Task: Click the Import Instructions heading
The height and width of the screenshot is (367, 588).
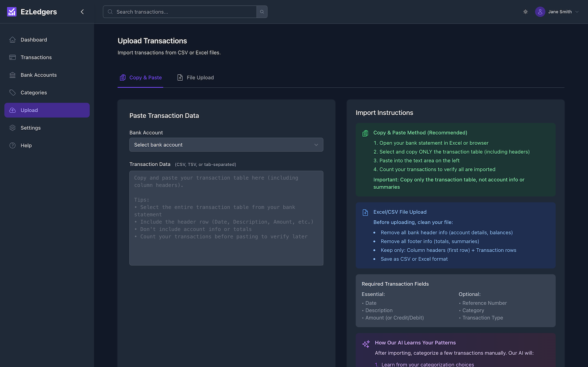Action: [384, 113]
